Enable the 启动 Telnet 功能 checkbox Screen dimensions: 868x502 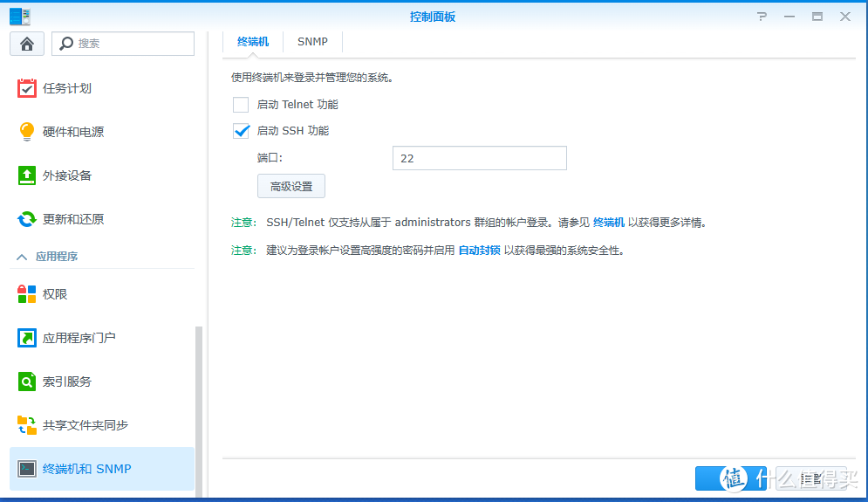[241, 105]
